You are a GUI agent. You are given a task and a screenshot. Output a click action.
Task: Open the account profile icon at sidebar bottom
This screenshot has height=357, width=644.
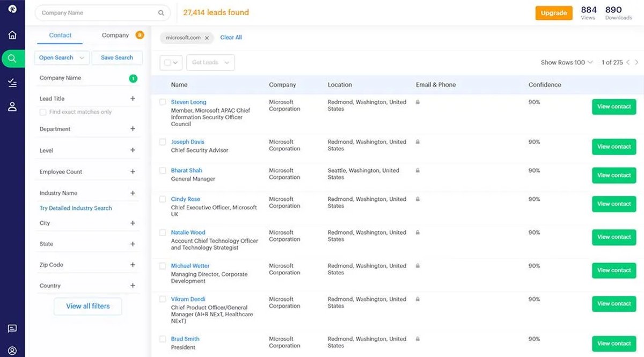click(x=12, y=351)
